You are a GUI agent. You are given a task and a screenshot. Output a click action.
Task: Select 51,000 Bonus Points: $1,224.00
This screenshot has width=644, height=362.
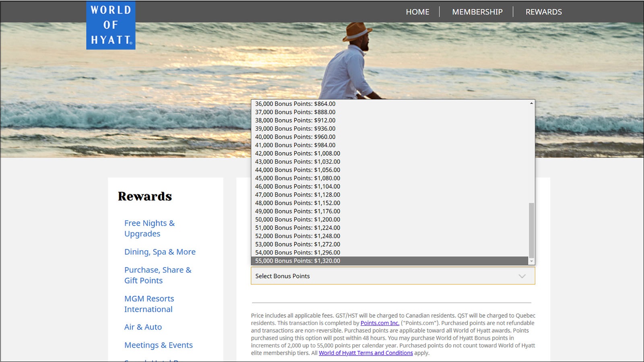click(390, 227)
